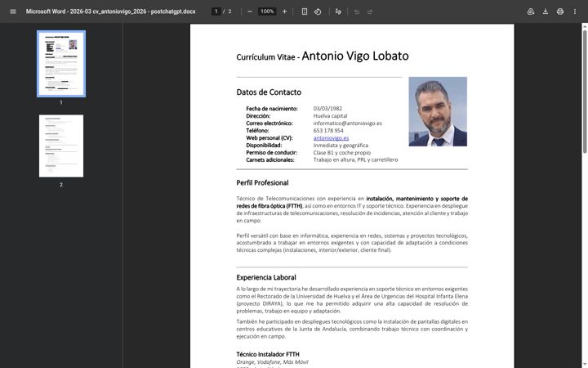Click the document title in toolbar

pos(110,11)
